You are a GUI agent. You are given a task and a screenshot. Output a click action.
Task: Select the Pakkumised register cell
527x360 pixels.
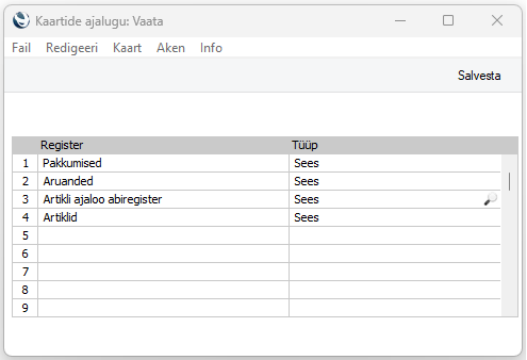tap(163, 163)
